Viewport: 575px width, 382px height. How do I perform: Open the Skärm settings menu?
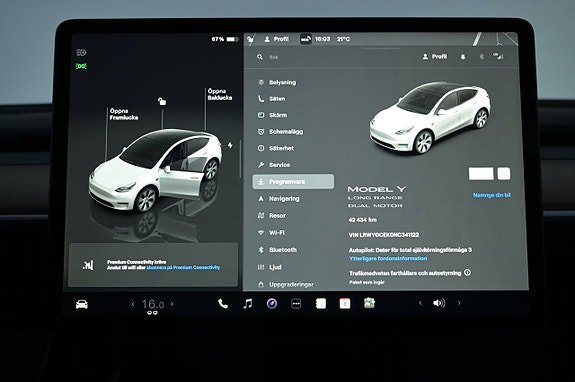[272, 115]
